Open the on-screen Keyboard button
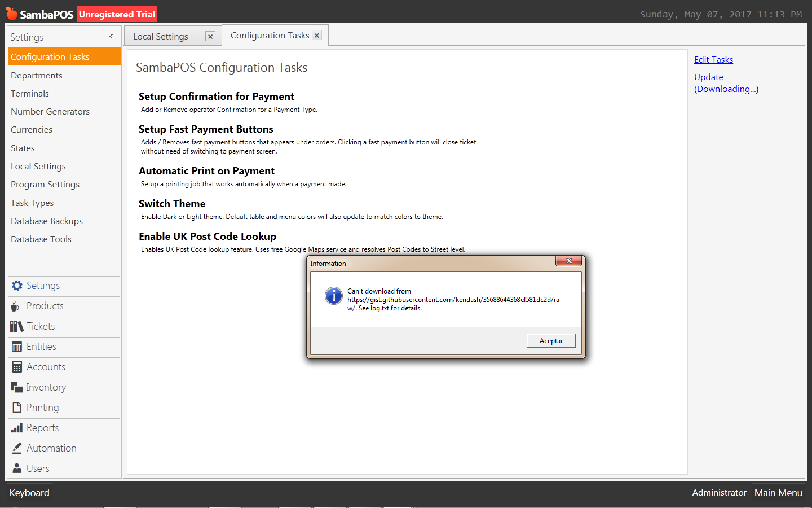812x508 pixels. [x=29, y=493]
